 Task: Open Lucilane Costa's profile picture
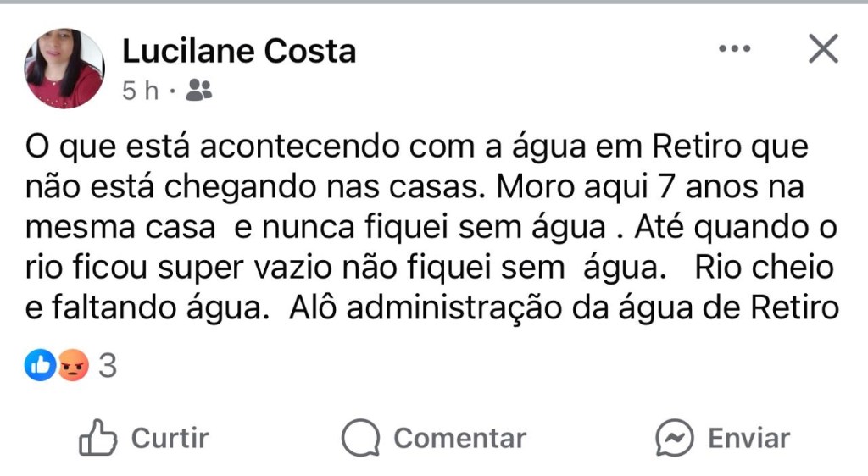[64, 69]
